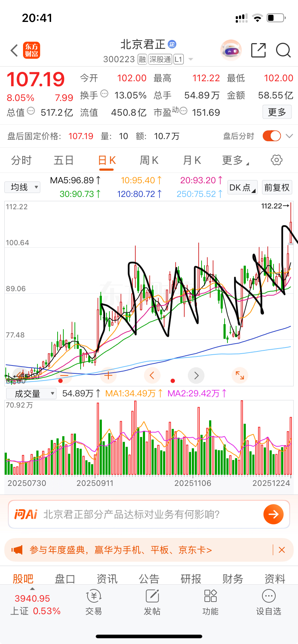This screenshot has height=644, width=298.
Task: Tap the info icon beside 换手
Action: click(104, 94)
